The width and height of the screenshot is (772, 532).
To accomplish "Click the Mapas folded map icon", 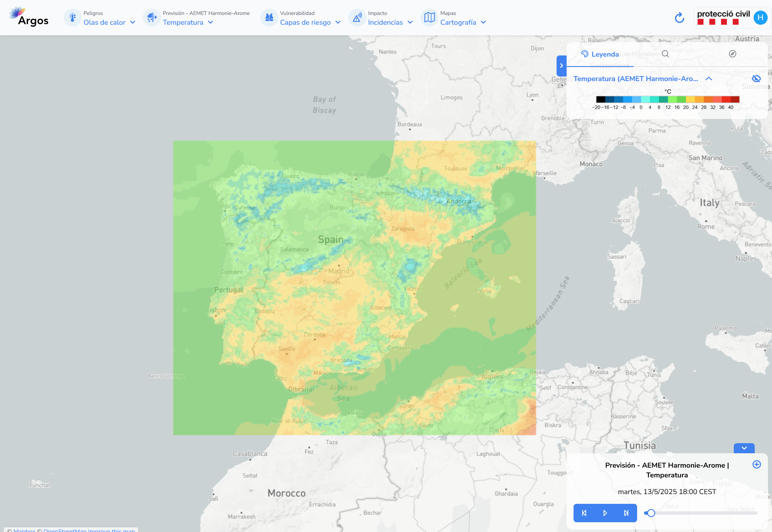I will point(429,17).
